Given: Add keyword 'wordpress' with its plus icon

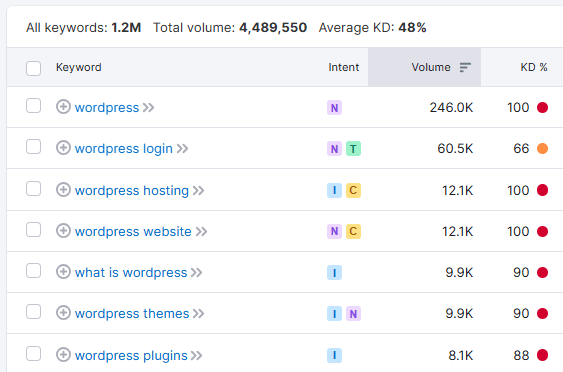Looking at the screenshot, I should 63,107.
